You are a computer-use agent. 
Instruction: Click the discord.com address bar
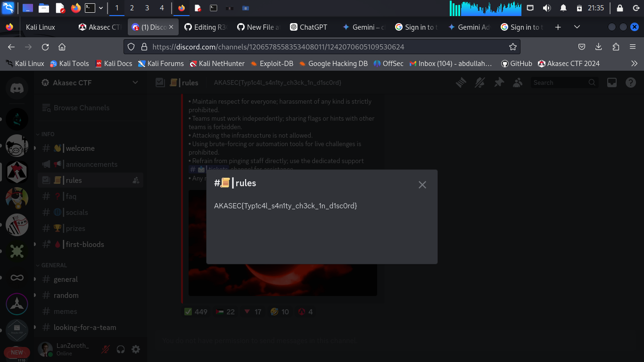pos(322,47)
